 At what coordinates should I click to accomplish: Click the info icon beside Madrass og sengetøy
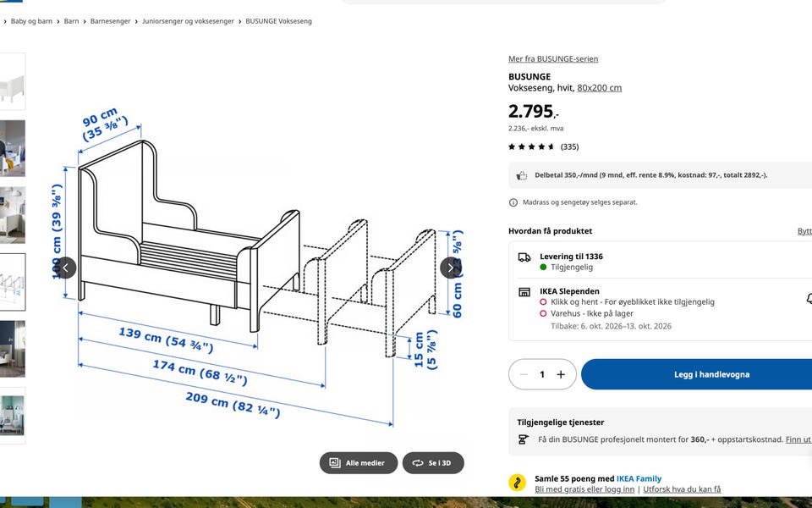(x=513, y=202)
